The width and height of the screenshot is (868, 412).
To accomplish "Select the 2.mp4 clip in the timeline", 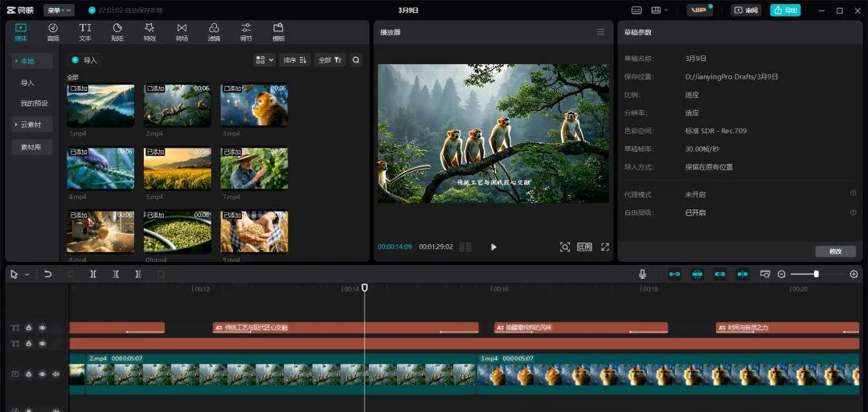I will click(281, 373).
